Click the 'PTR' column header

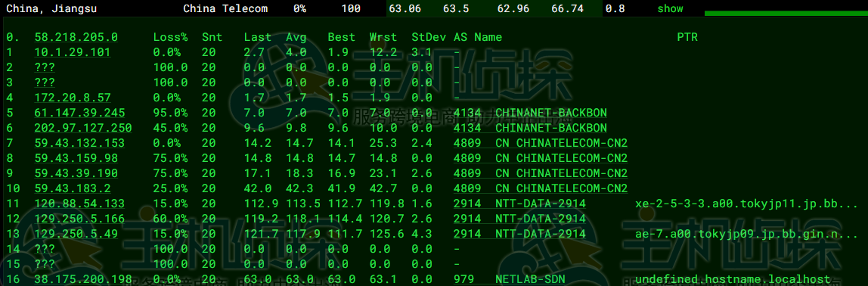687,37
